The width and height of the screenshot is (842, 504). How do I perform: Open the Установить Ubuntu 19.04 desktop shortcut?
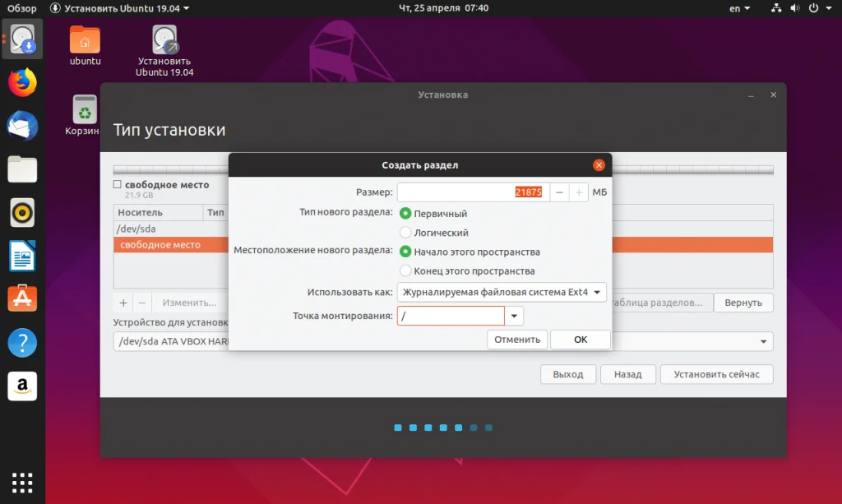[x=164, y=51]
